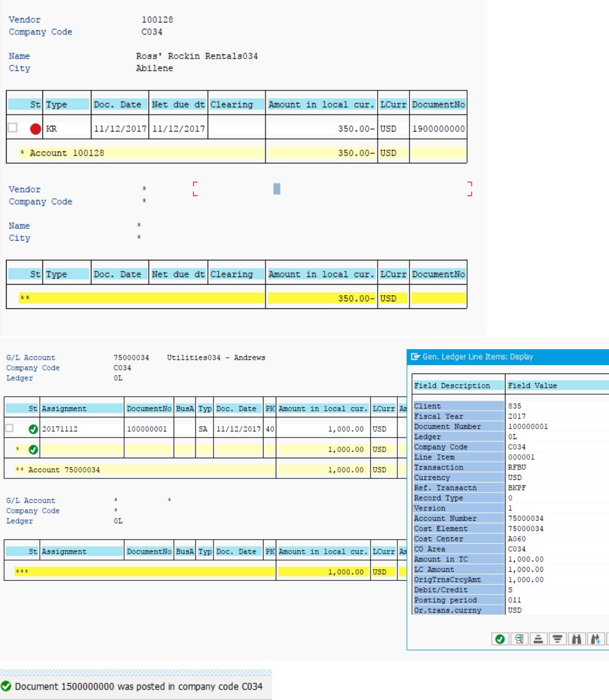Select the Net due dt column header
The height and width of the screenshot is (700, 609).
[x=178, y=104]
